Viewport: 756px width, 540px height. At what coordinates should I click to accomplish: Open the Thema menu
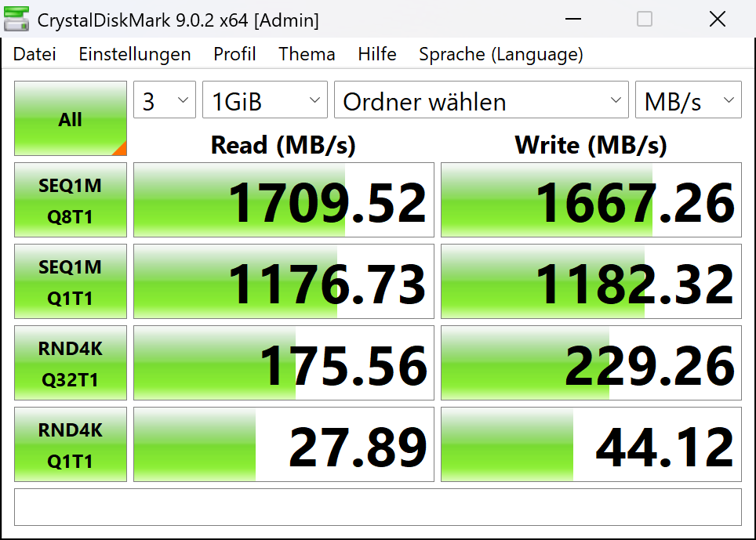(307, 54)
